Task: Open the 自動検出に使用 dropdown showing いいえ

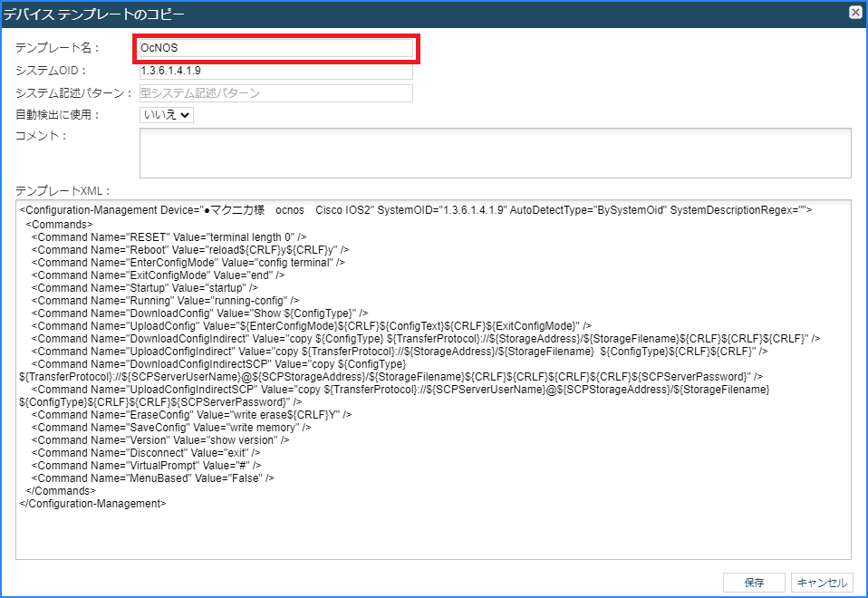Action: 167,114
